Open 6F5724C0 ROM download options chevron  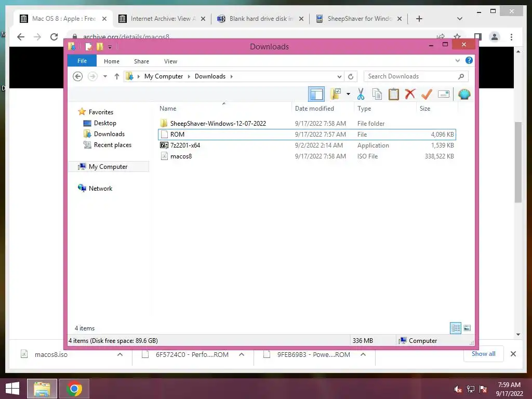tap(242, 354)
